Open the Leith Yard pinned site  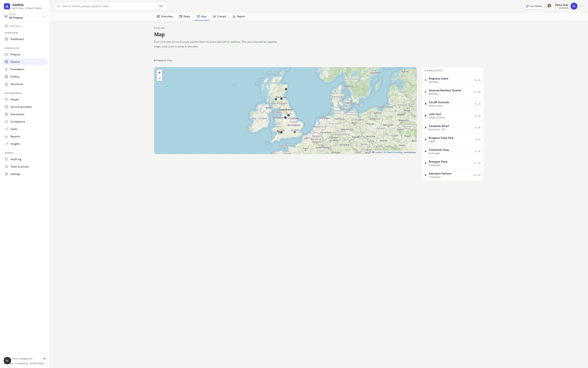452,116
